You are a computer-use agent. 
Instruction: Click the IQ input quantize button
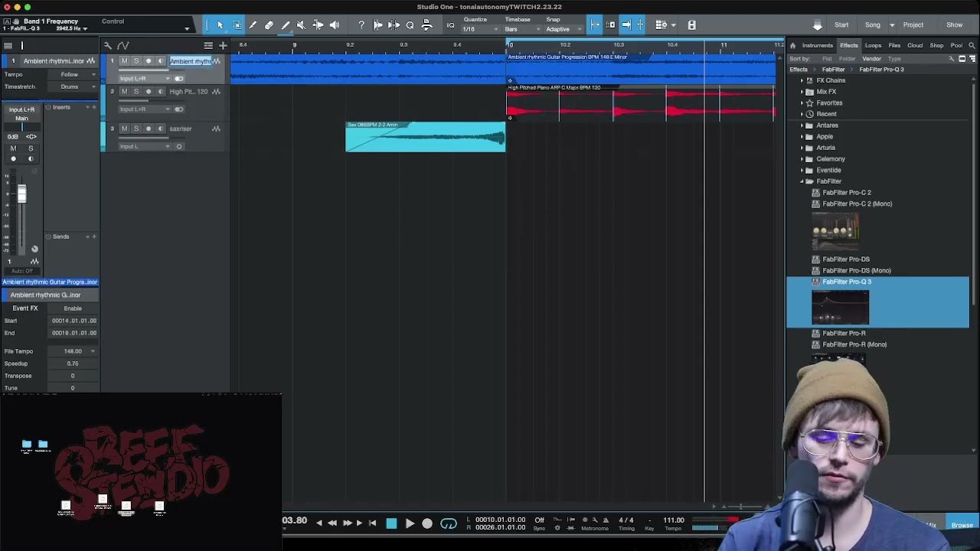pyautogui.click(x=450, y=25)
